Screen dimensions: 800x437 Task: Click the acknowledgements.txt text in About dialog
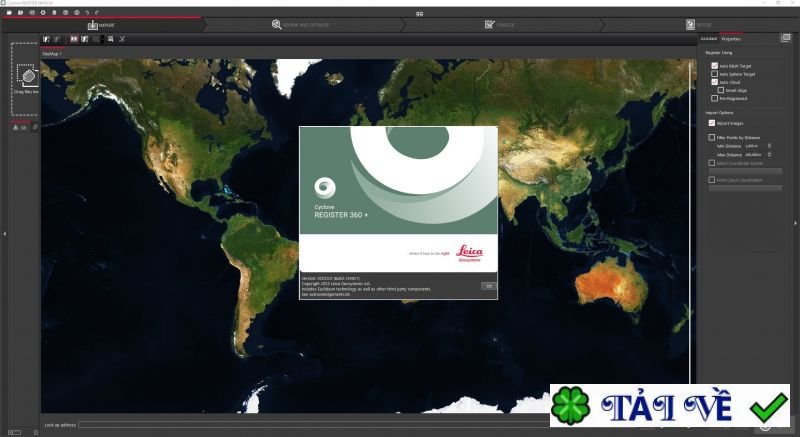pyautogui.click(x=331, y=294)
